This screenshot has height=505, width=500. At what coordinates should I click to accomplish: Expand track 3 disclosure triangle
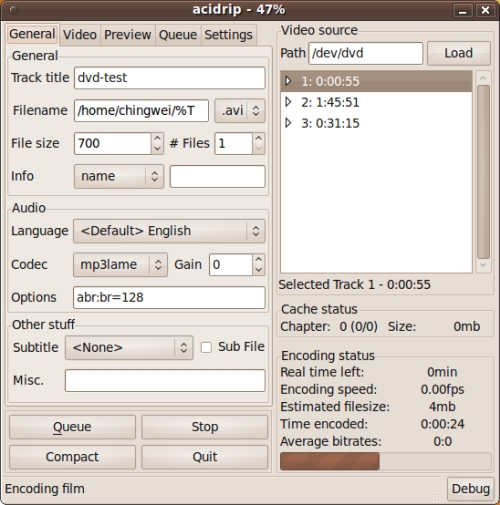[288, 123]
